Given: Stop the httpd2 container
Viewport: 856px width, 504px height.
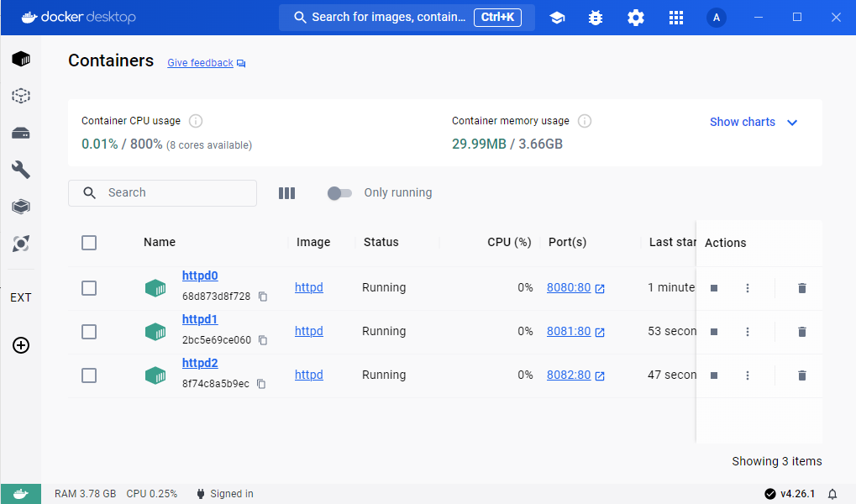Looking at the screenshot, I should tap(713, 375).
